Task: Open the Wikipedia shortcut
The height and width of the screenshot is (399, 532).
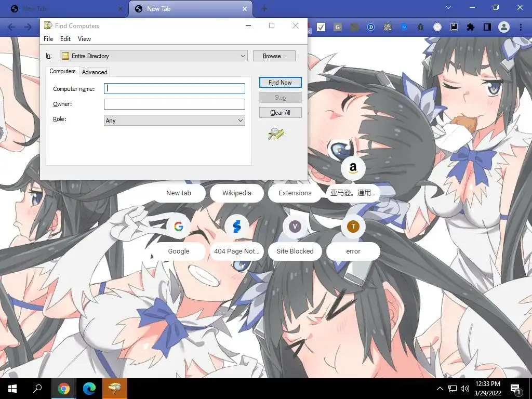Action: pos(237,193)
